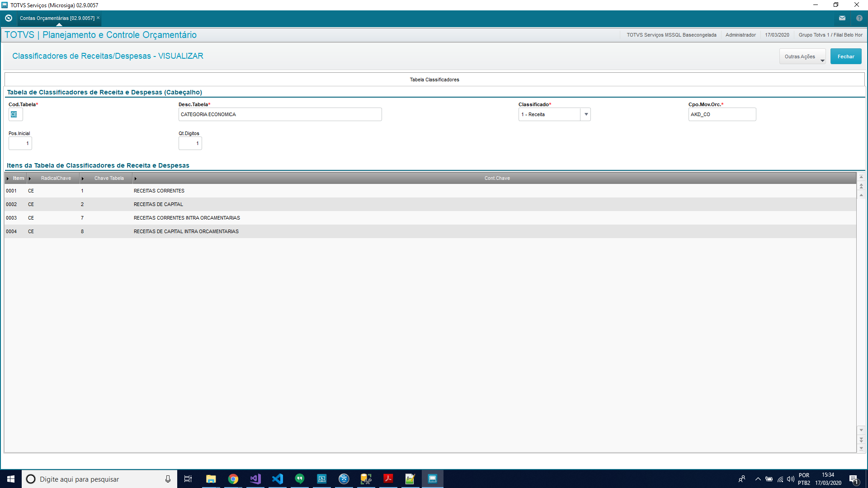Select row 0001 RECEITAS CORRENTES
This screenshot has width=868, height=488.
430,191
